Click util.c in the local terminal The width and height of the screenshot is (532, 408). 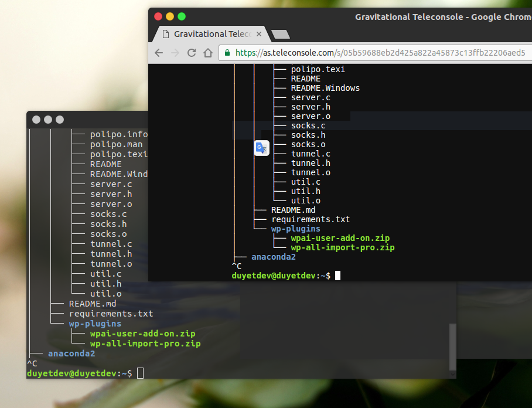point(106,274)
